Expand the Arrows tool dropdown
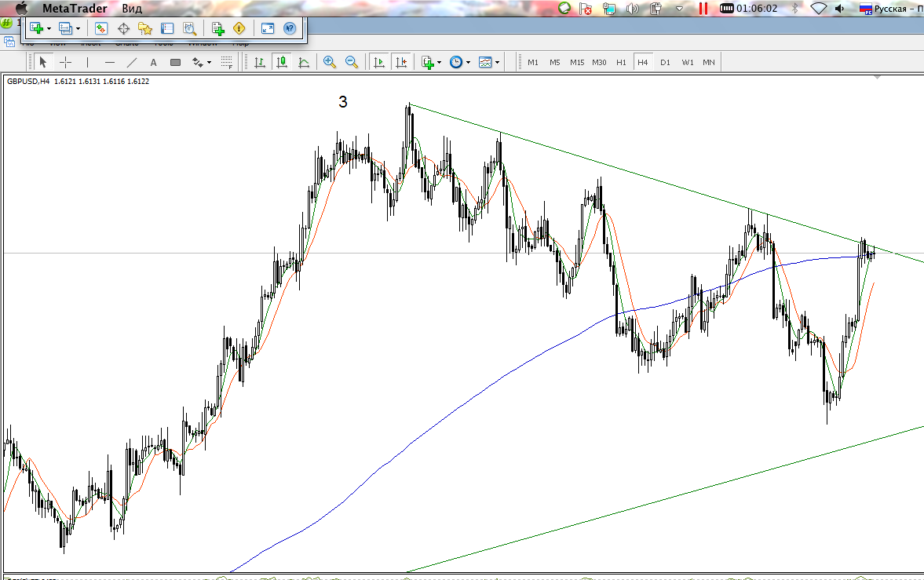 [209, 63]
